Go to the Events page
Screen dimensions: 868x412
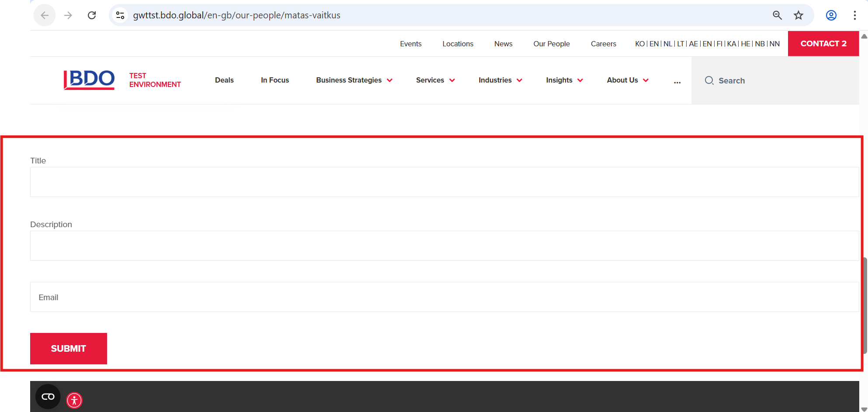coord(411,44)
